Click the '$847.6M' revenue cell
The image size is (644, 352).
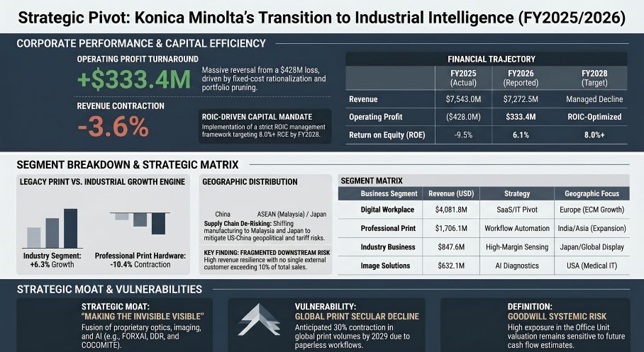[451, 247]
